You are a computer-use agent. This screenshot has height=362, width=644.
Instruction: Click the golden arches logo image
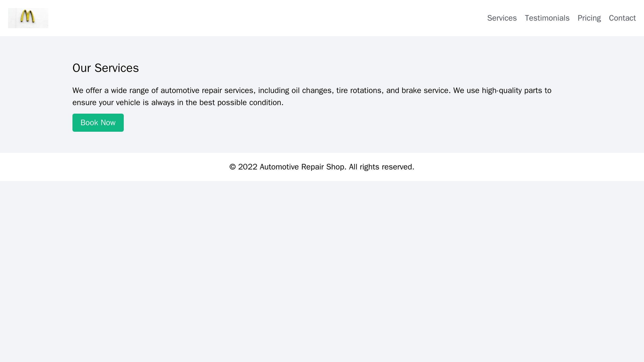pos(28,18)
